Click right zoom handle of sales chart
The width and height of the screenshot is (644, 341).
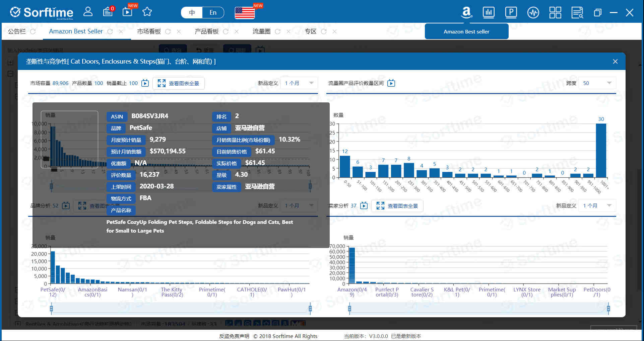pos(310,186)
